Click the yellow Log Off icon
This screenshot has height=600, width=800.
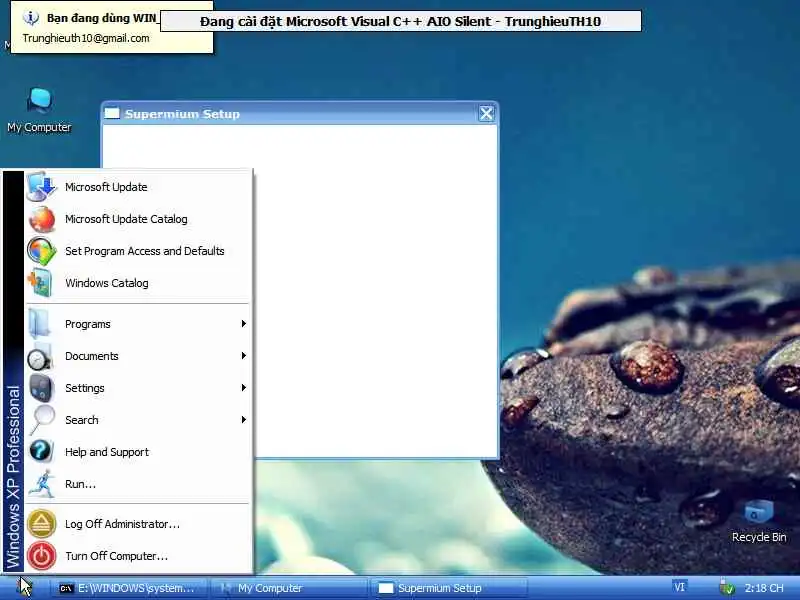click(41, 524)
